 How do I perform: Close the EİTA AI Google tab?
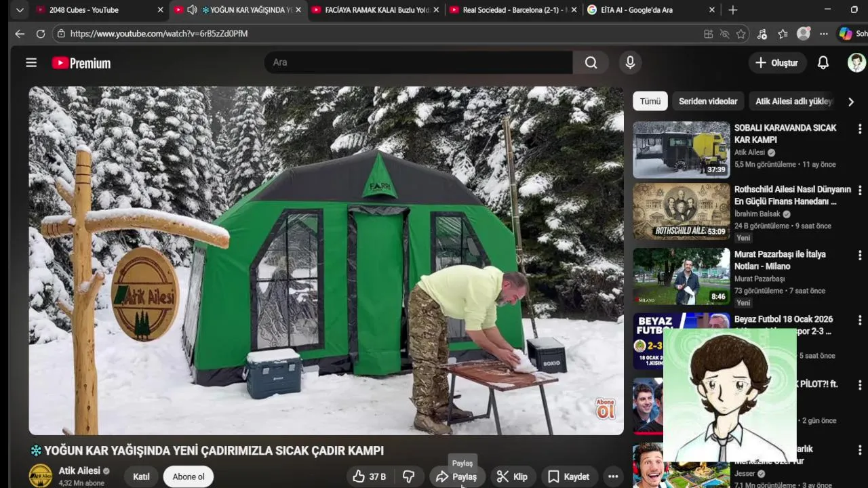(x=711, y=10)
